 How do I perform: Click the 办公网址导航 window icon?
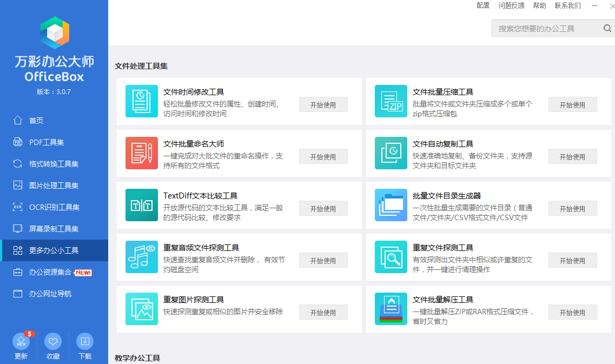click(18, 293)
